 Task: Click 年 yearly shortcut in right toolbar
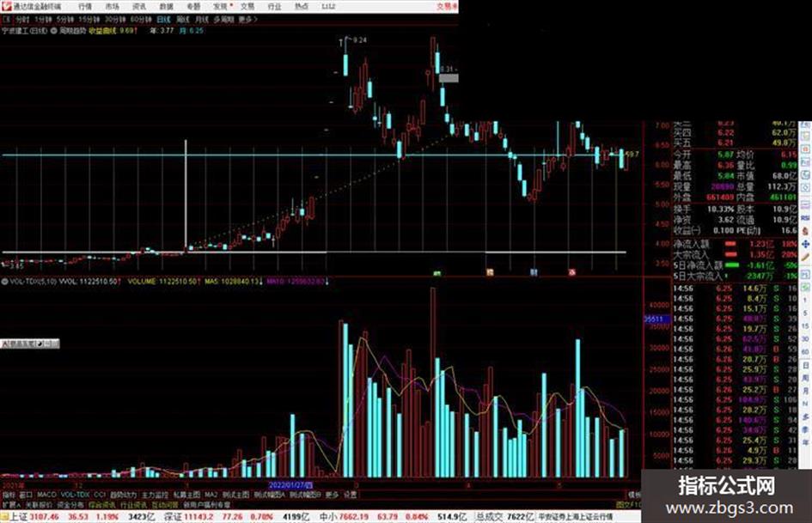805,443
